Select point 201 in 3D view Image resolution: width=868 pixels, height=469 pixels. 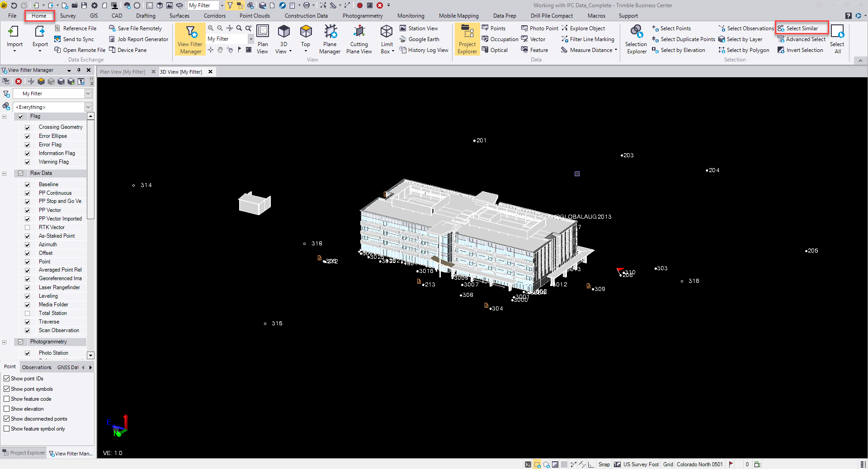pos(474,141)
